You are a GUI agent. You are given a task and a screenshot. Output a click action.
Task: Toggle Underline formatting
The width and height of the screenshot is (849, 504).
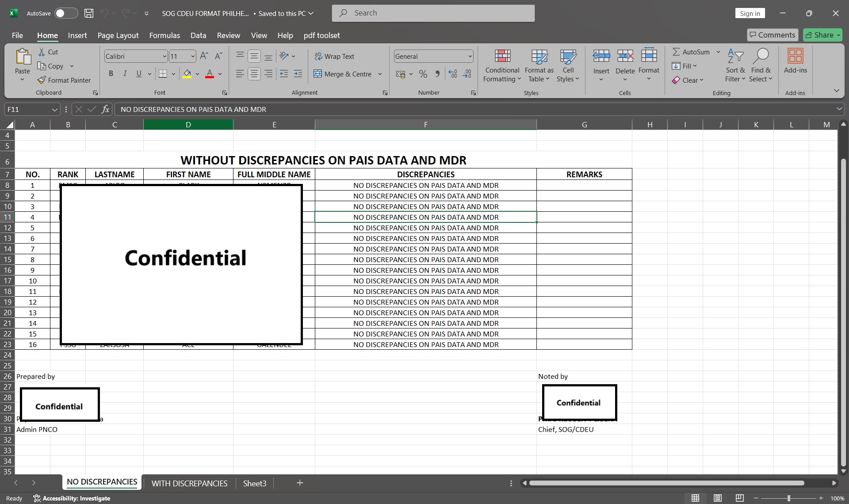click(x=139, y=74)
